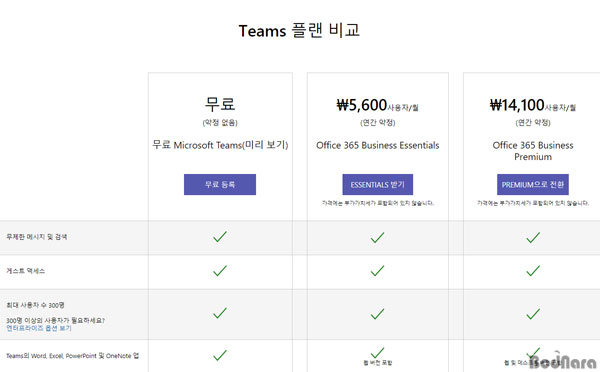The image size is (600, 372).
Task: Click 게스트 액세스 checkmark in Essentials column
Action: point(377,271)
